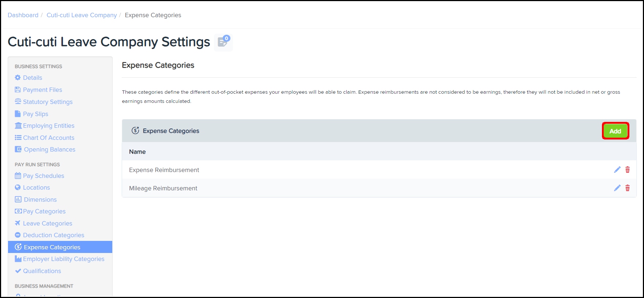This screenshot has width=644, height=298.
Task: Delete Expense Reimbursement using the trash icon
Action: point(628,170)
